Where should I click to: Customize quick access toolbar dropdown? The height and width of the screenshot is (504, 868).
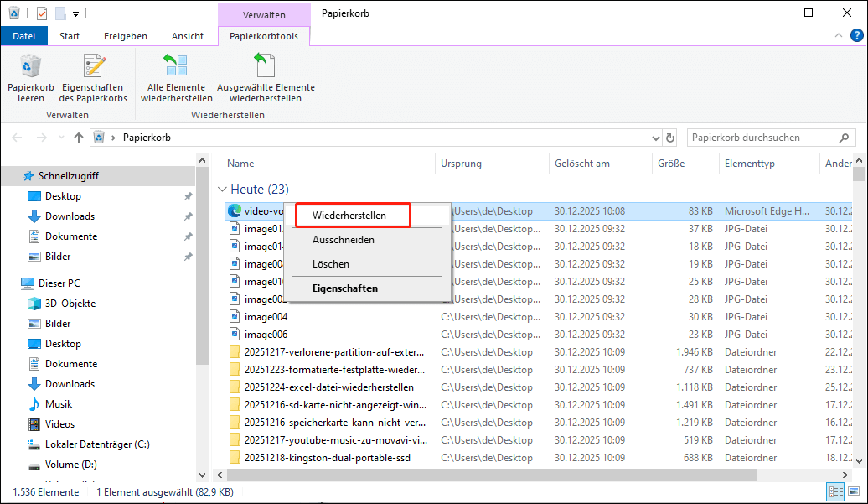76,14
